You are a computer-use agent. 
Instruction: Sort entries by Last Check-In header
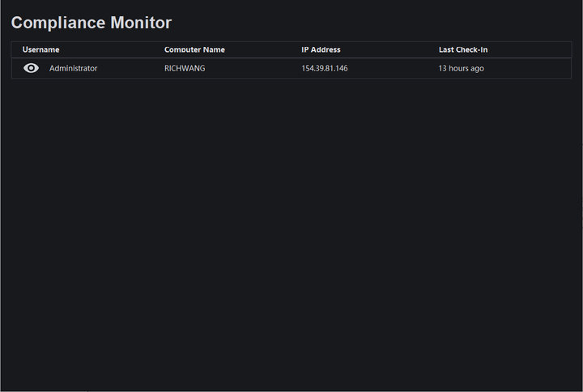point(463,49)
